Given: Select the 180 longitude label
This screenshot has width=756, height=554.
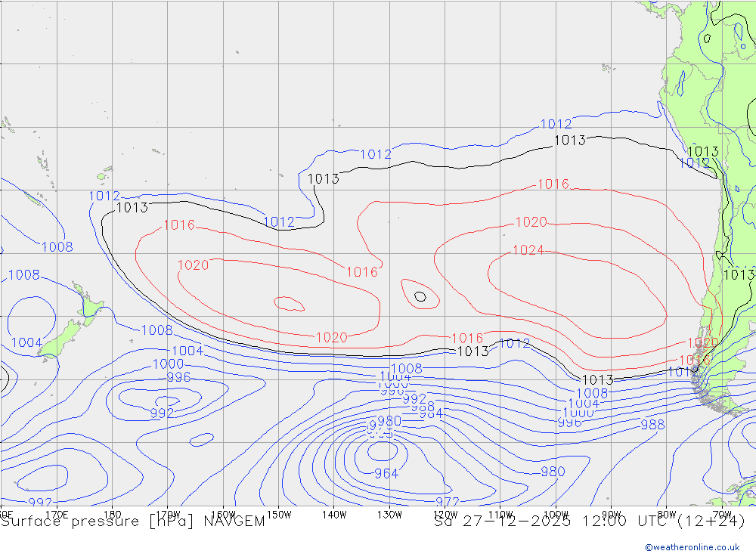Looking at the screenshot, I should click(113, 515).
